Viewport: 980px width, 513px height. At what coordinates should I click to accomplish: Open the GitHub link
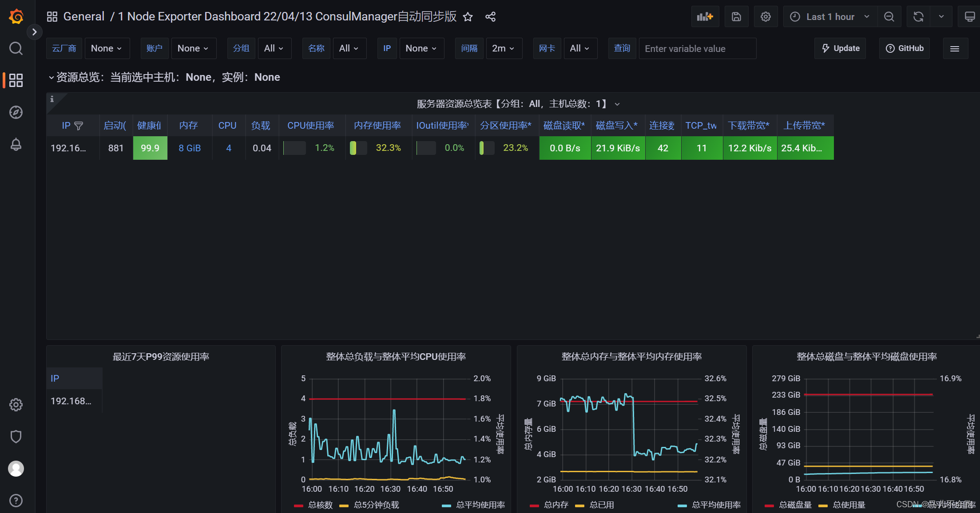(x=905, y=48)
